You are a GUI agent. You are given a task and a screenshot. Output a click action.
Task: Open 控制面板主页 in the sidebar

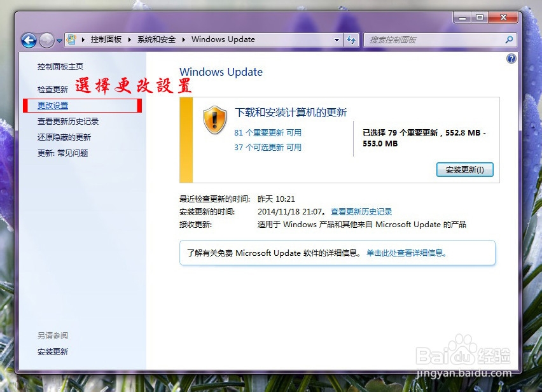click(60, 66)
